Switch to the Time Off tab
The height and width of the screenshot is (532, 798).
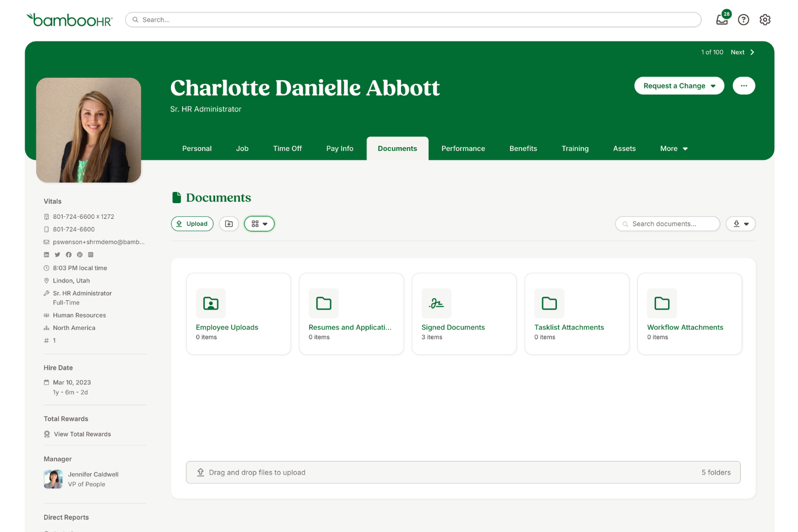point(287,148)
